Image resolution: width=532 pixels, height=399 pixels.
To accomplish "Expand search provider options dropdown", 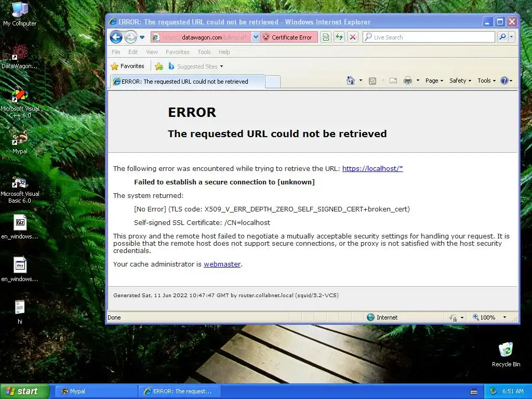I will pyautogui.click(x=511, y=37).
